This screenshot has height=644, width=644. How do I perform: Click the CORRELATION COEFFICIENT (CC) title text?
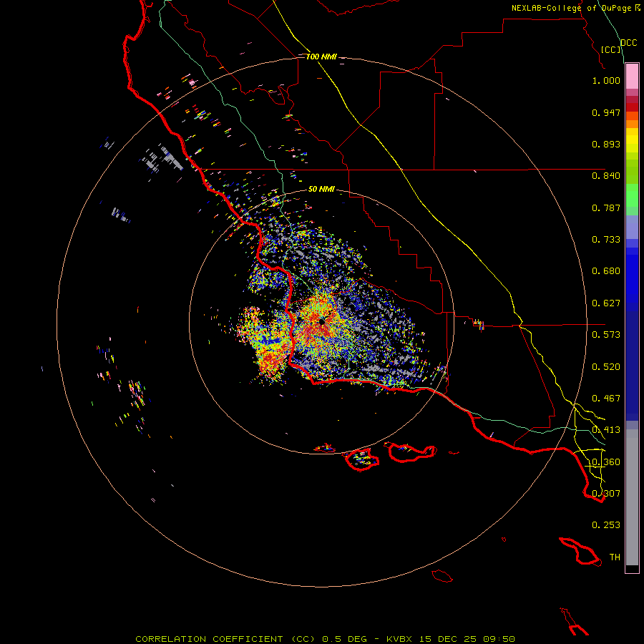pyautogui.click(x=225, y=639)
